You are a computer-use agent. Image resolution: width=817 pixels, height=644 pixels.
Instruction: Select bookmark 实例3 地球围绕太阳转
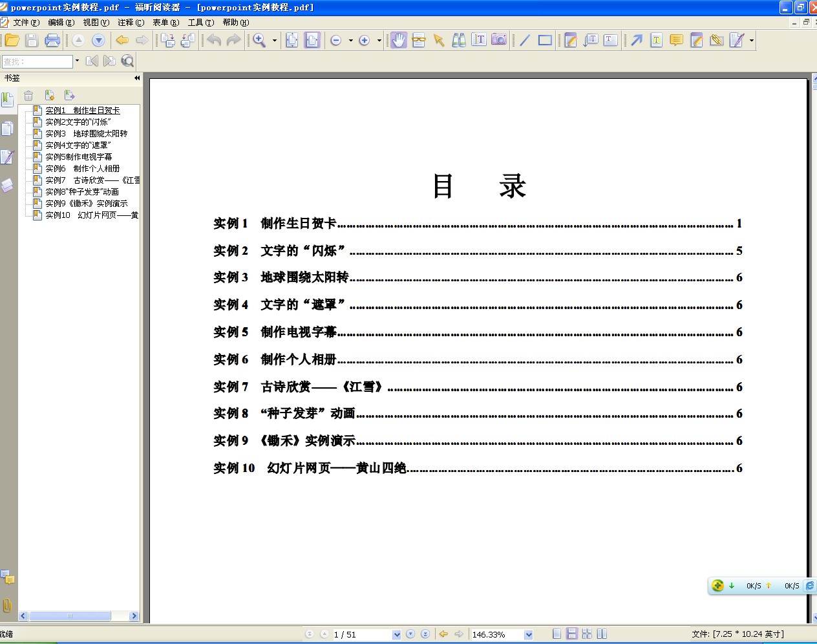click(87, 134)
